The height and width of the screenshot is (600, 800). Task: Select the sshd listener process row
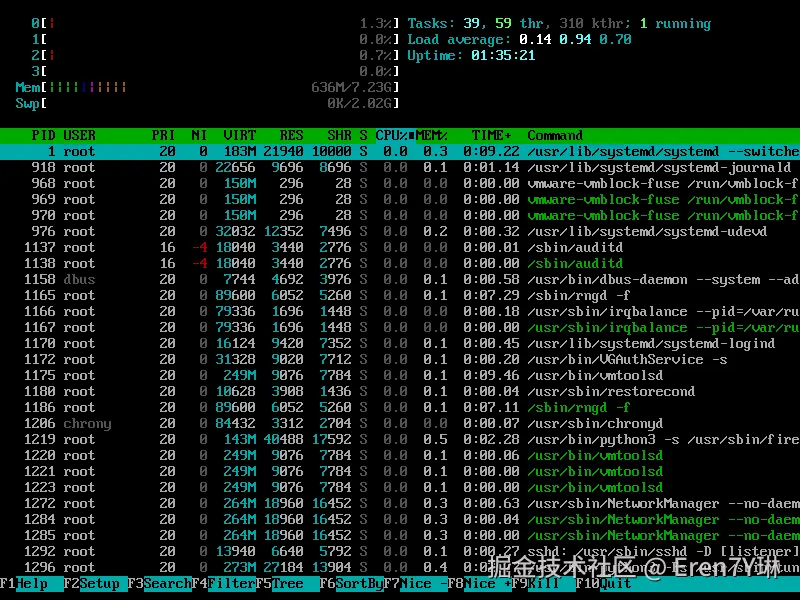400,551
